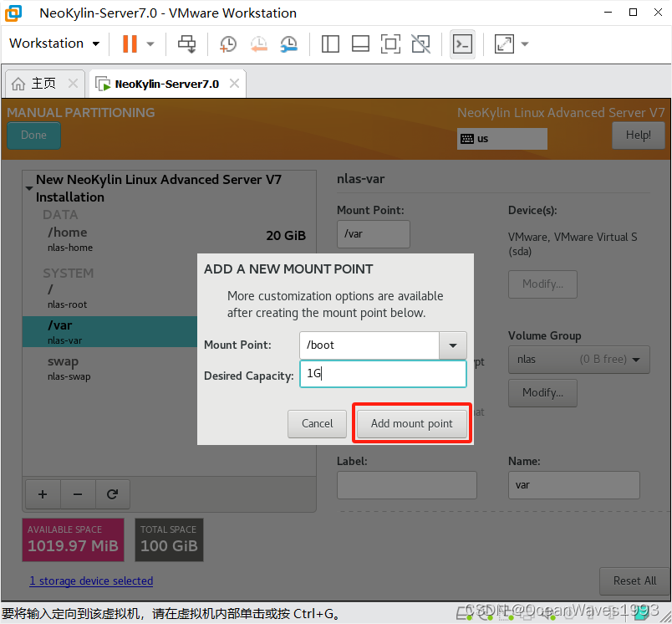The image size is (672, 624).
Task: Click the stretch guest display icon
Action: click(x=504, y=43)
